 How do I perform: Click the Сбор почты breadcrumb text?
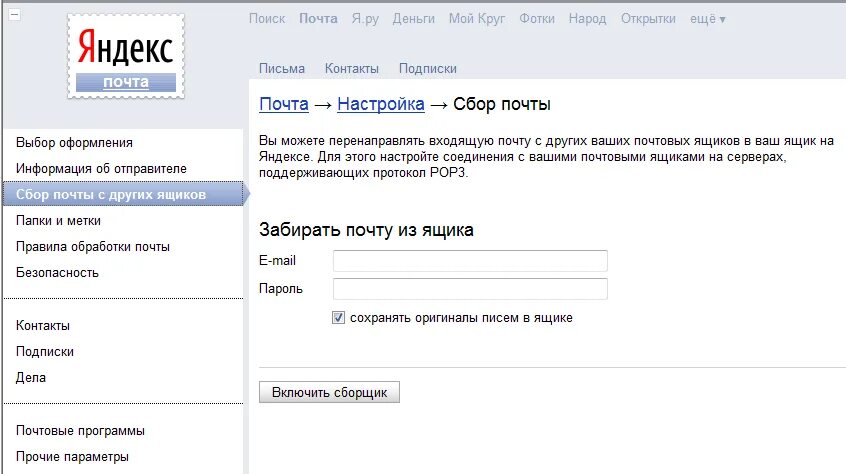(x=502, y=104)
